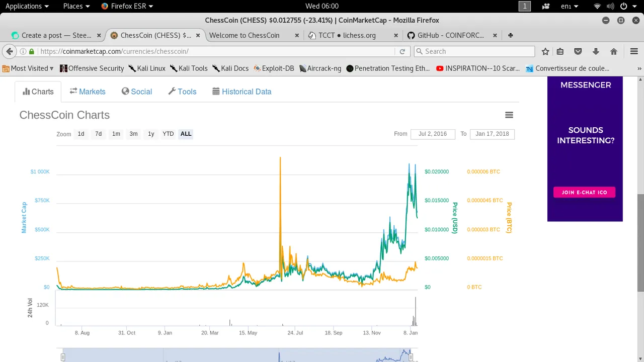Image resolution: width=644 pixels, height=362 pixels.
Task: Close the GitHub COINFORC tab
Action: (495, 35)
